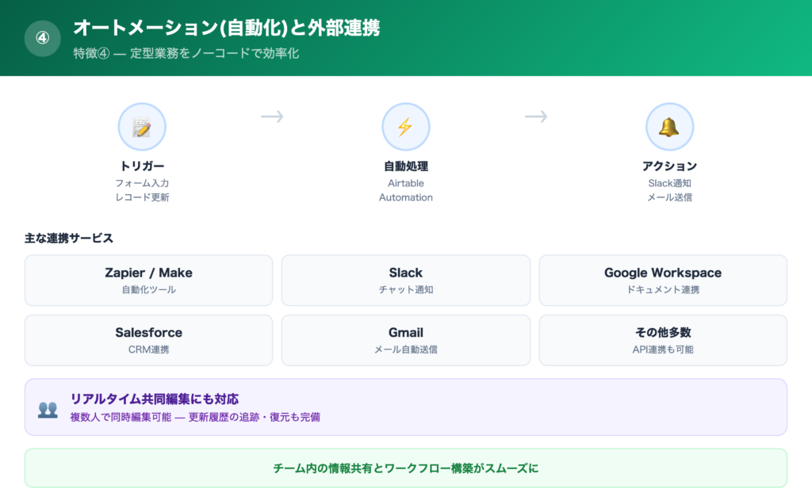Viewport: 812px width, 504px height.
Task: Open the Salesforce CRM連携 card
Action: coord(148,339)
